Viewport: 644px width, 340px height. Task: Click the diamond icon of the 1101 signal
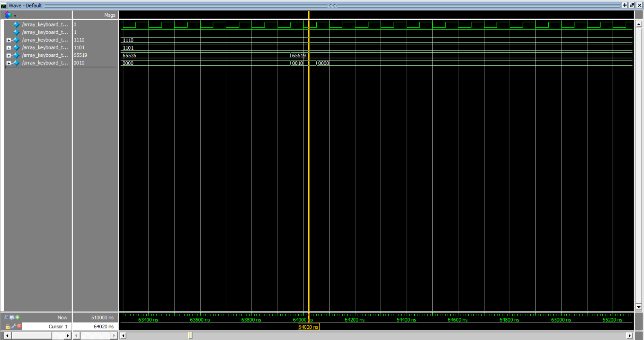tap(16, 47)
